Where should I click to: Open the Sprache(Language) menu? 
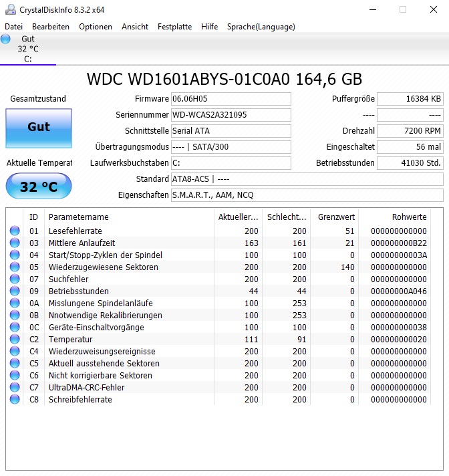[x=261, y=27]
